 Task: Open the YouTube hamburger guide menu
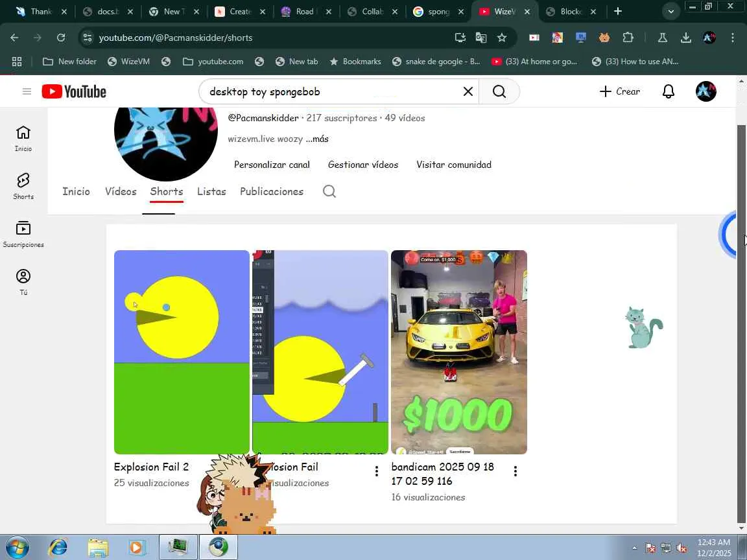pyautogui.click(x=27, y=91)
